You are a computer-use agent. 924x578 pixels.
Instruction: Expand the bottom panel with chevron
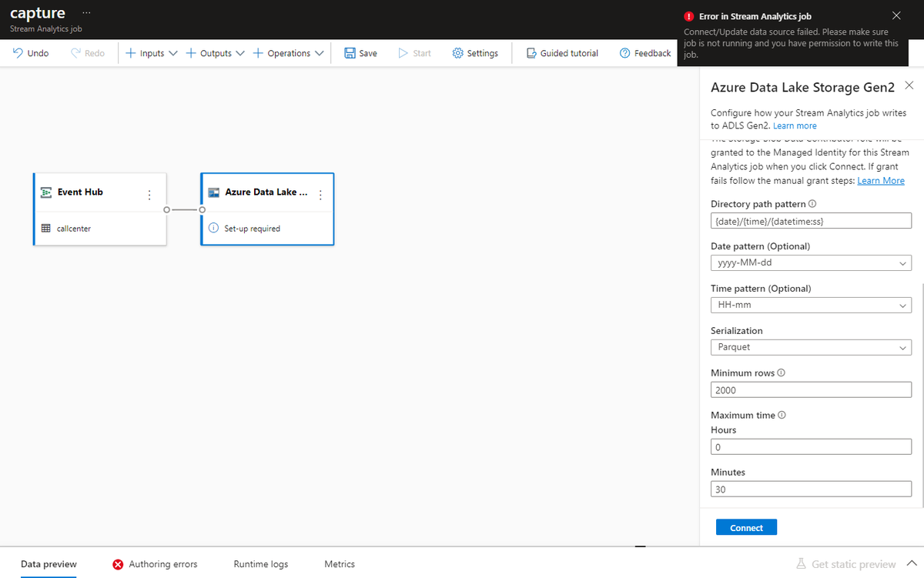(x=912, y=563)
